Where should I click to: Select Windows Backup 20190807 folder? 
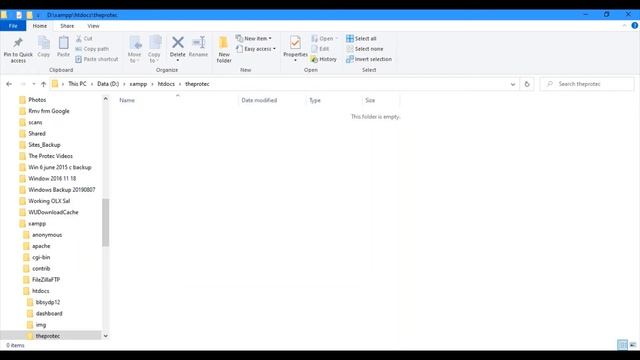(62, 190)
